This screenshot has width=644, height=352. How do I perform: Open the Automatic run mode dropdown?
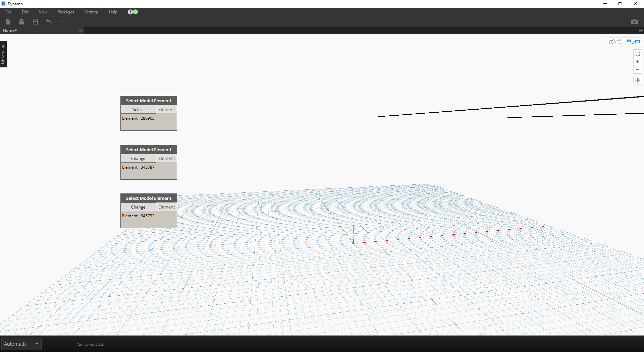(21, 344)
